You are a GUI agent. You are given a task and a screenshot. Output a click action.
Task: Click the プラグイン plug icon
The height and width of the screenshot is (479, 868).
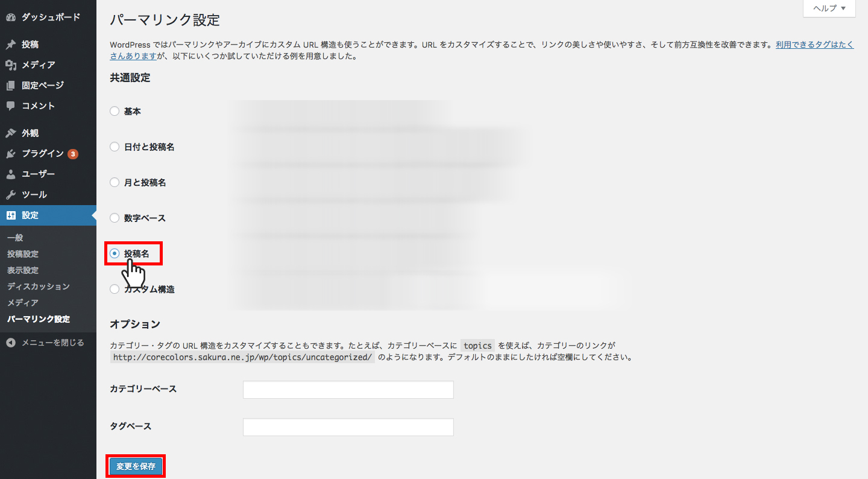[11, 154]
